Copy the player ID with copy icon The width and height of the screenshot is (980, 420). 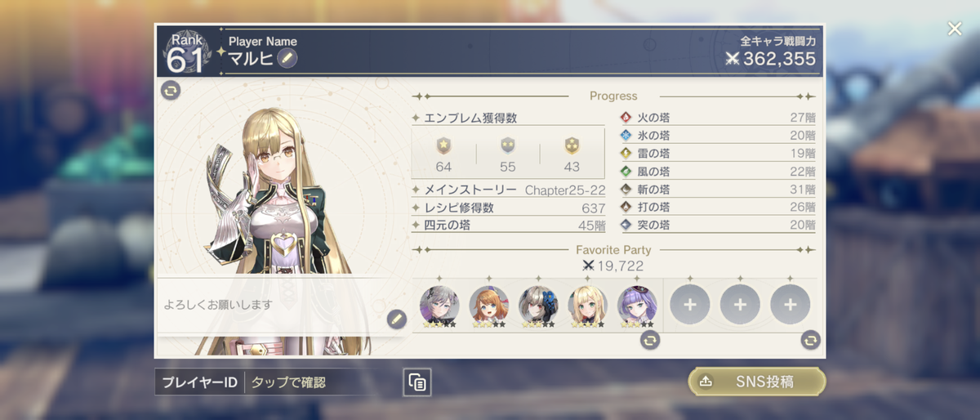click(417, 382)
